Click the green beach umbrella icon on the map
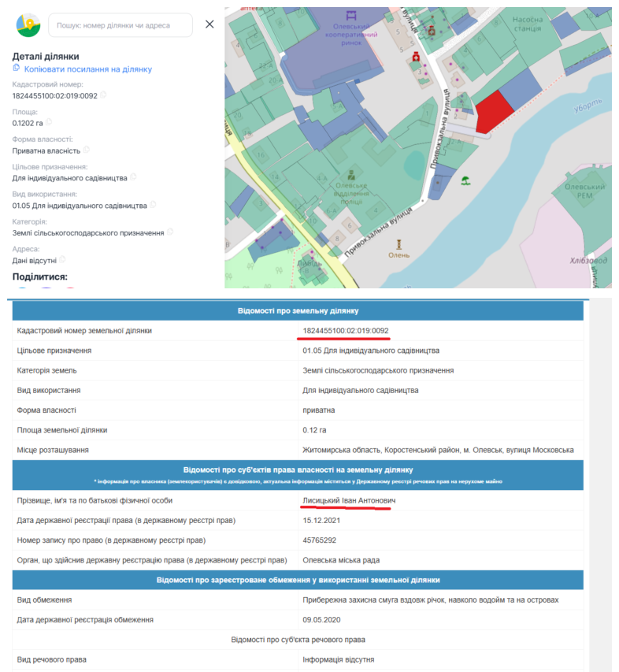 (x=465, y=180)
